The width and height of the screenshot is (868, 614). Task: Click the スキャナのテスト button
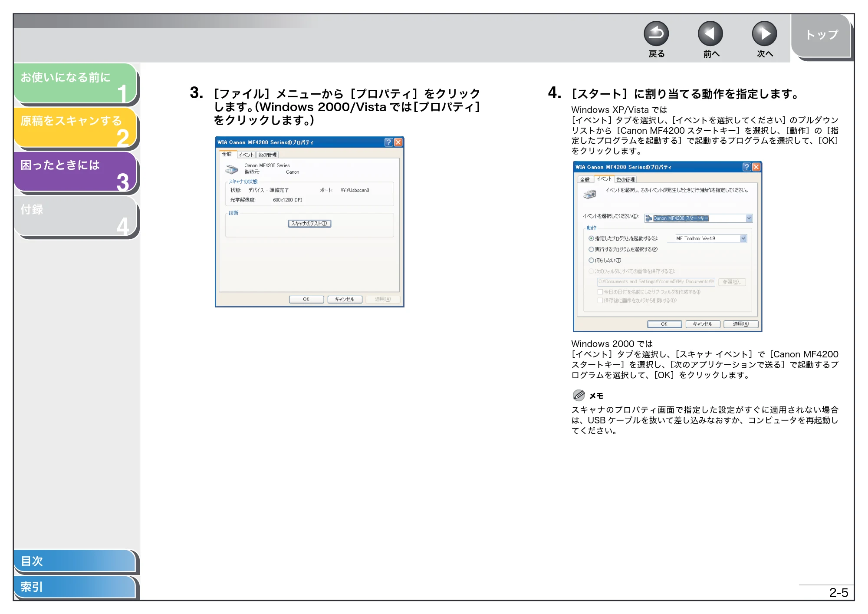[x=309, y=223]
